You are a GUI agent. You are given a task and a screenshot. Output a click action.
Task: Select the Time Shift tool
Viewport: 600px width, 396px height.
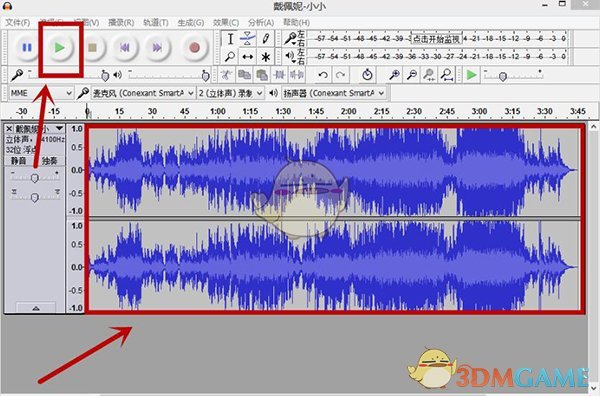248,57
